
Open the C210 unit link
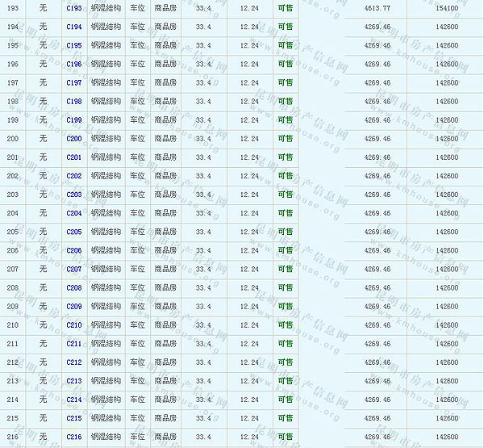[x=73, y=325]
